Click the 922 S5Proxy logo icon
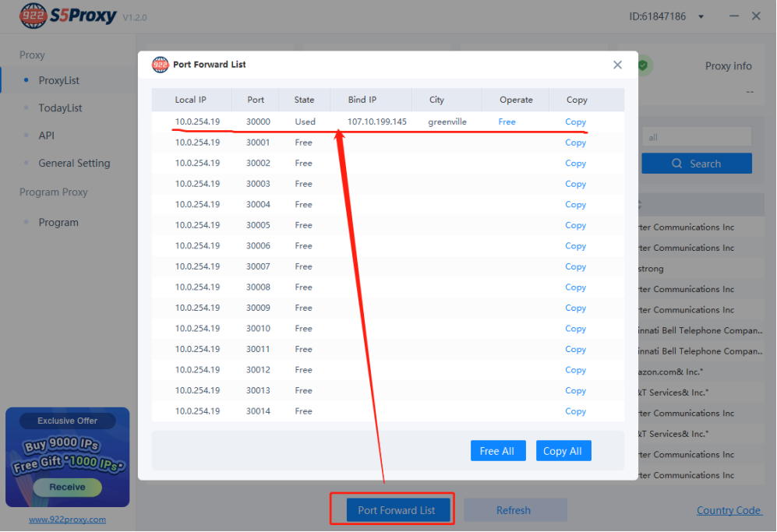The width and height of the screenshot is (777, 532). pos(32,16)
